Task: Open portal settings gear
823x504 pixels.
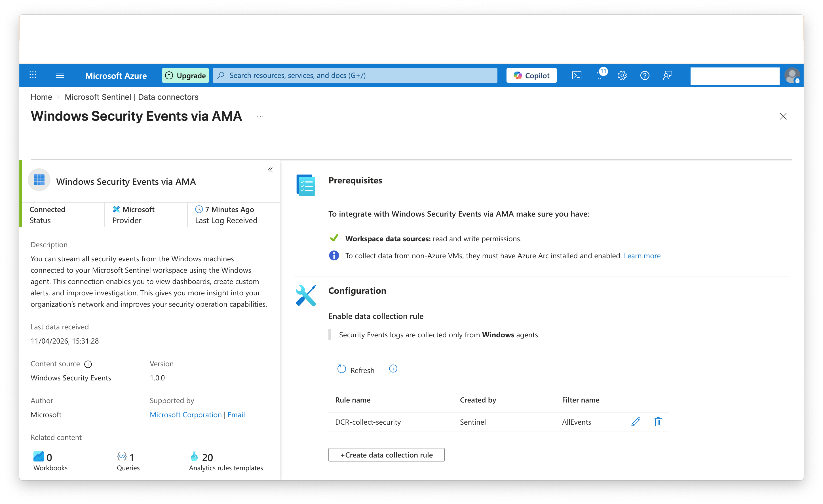Action: point(622,75)
